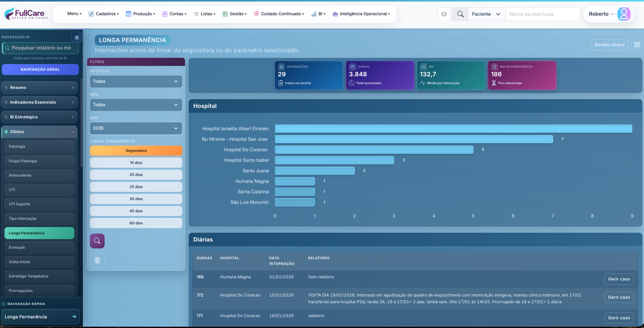Viewport: 644px width, 328px height.
Task: Open the chat messages icon
Action: coord(444,14)
